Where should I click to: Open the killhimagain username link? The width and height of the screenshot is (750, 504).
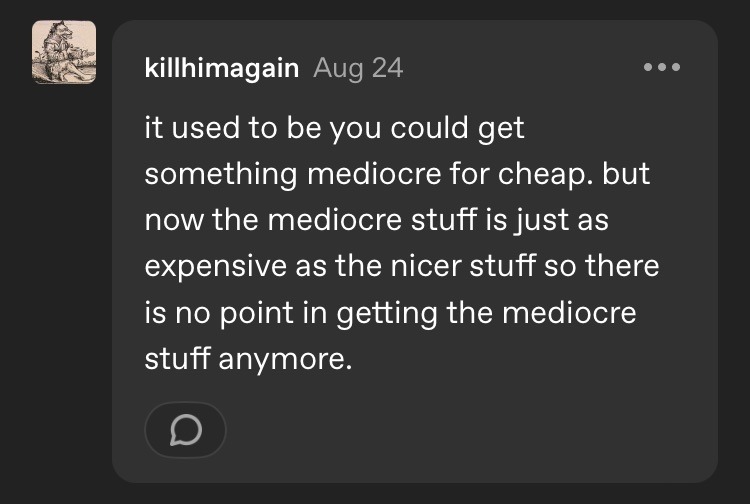click(221, 69)
